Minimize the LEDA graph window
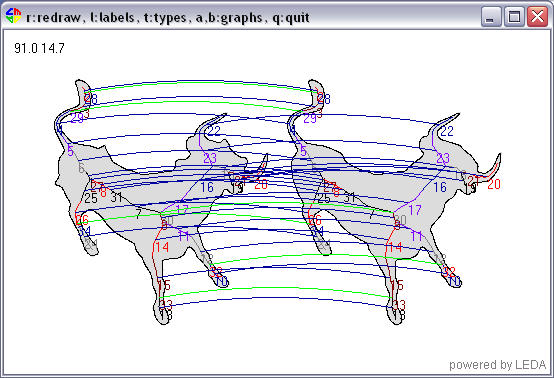The image size is (554, 378). pos(491,16)
